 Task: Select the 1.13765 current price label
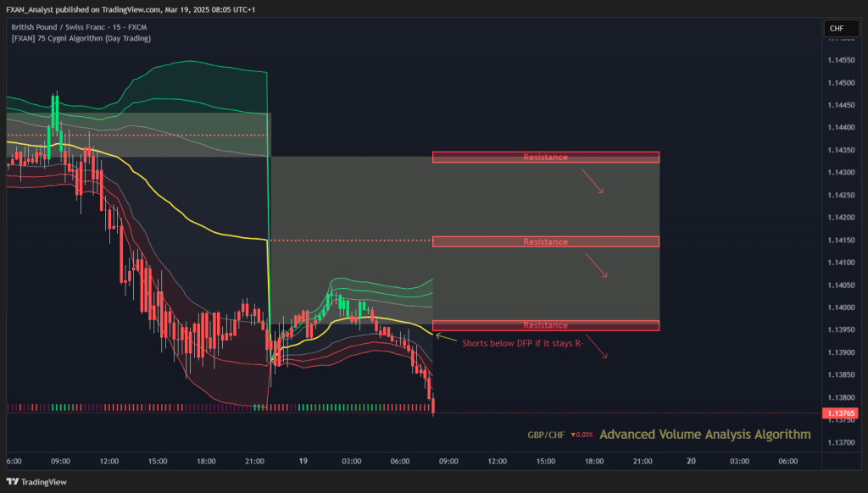[840, 413]
